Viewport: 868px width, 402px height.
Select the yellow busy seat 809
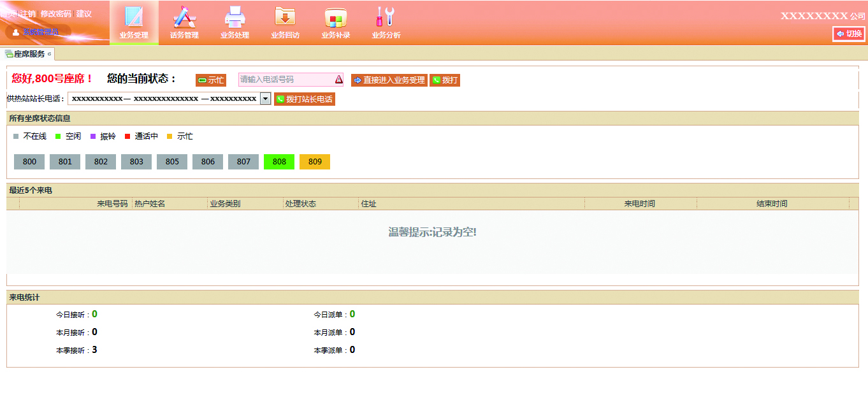click(x=315, y=162)
